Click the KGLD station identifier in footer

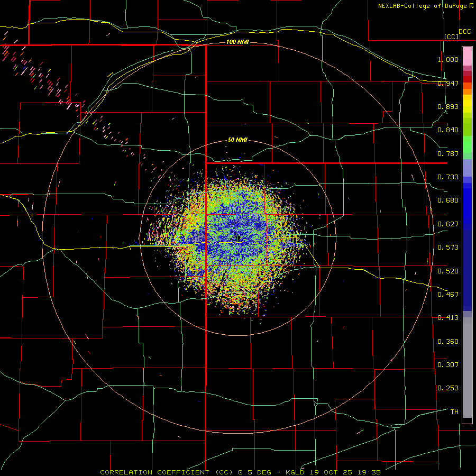pyautogui.click(x=295, y=472)
